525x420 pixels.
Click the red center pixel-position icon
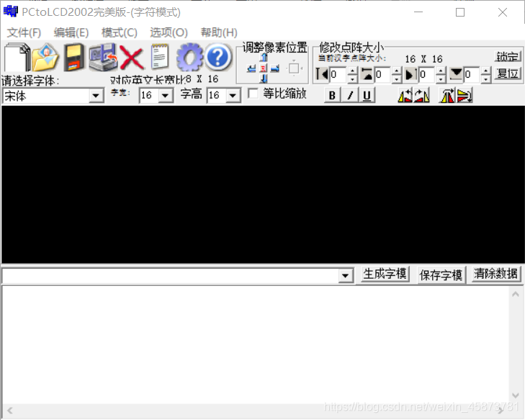(264, 68)
